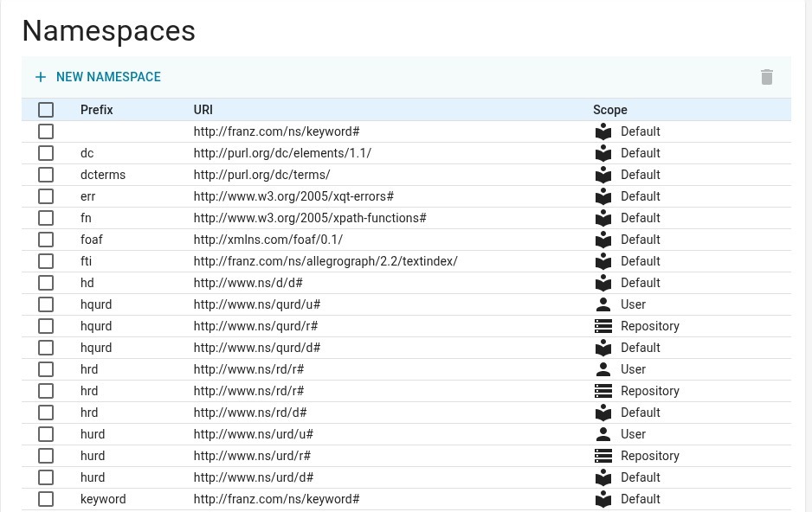Image resolution: width=812 pixels, height=512 pixels.
Task: Check the box for dcterms namespace
Action: coord(46,175)
